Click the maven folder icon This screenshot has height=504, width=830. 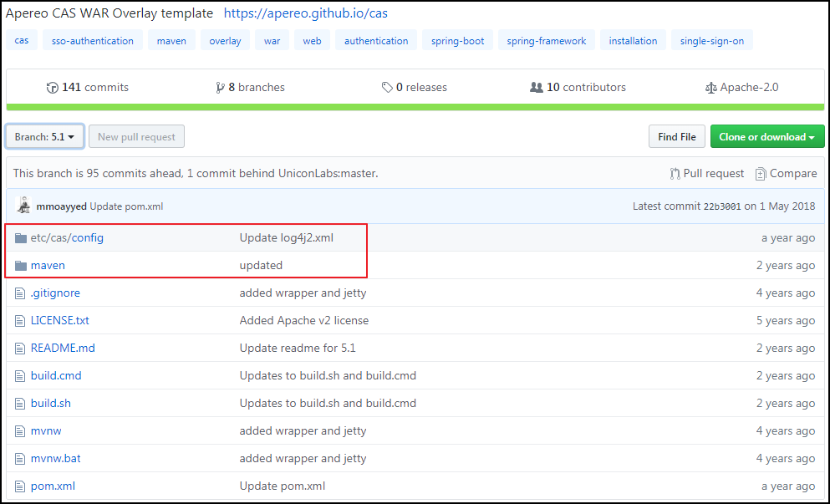pyautogui.click(x=21, y=266)
